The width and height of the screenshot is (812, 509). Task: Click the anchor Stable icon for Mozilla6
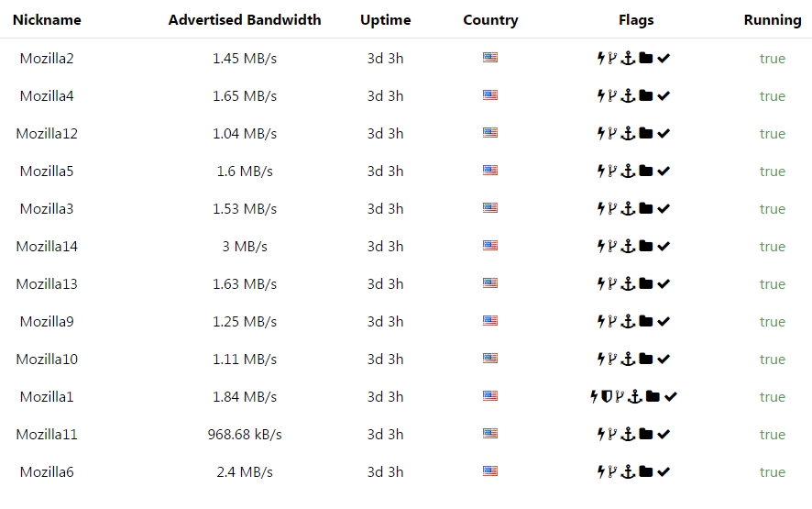point(628,471)
